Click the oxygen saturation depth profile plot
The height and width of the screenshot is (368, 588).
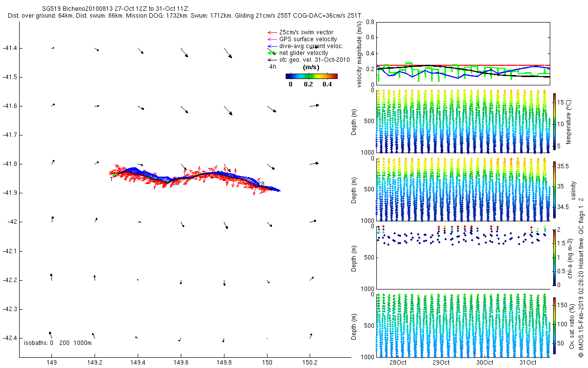pos(463,326)
